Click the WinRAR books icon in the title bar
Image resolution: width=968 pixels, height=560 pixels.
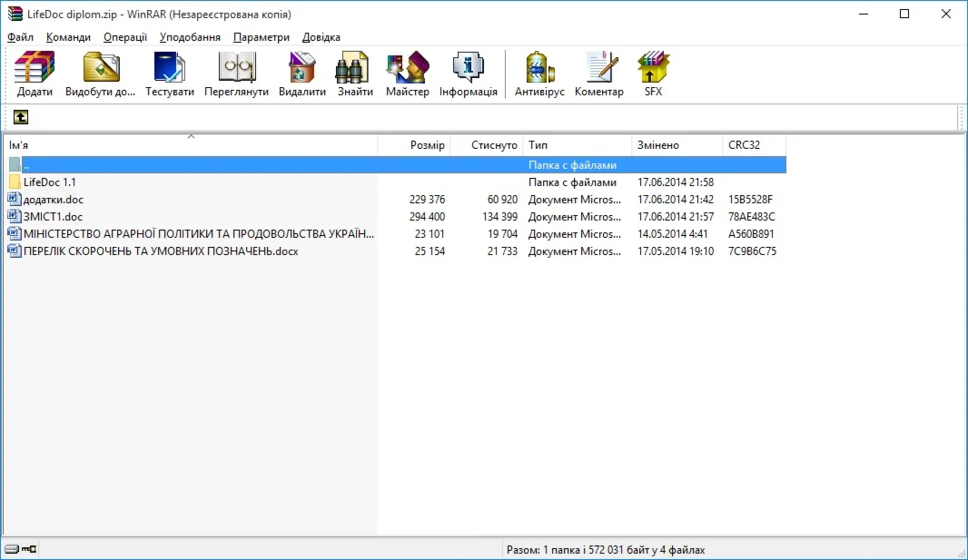tap(15, 14)
